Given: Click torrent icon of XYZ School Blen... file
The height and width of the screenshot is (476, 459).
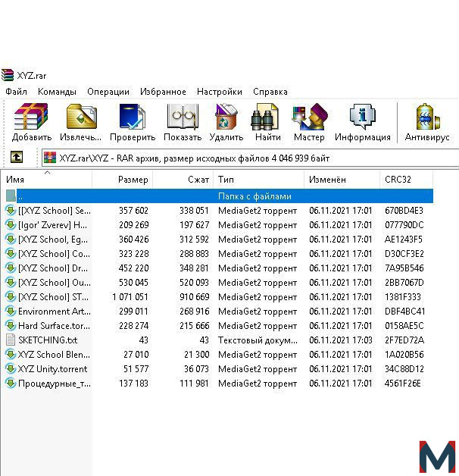Looking at the screenshot, I should [x=11, y=355].
